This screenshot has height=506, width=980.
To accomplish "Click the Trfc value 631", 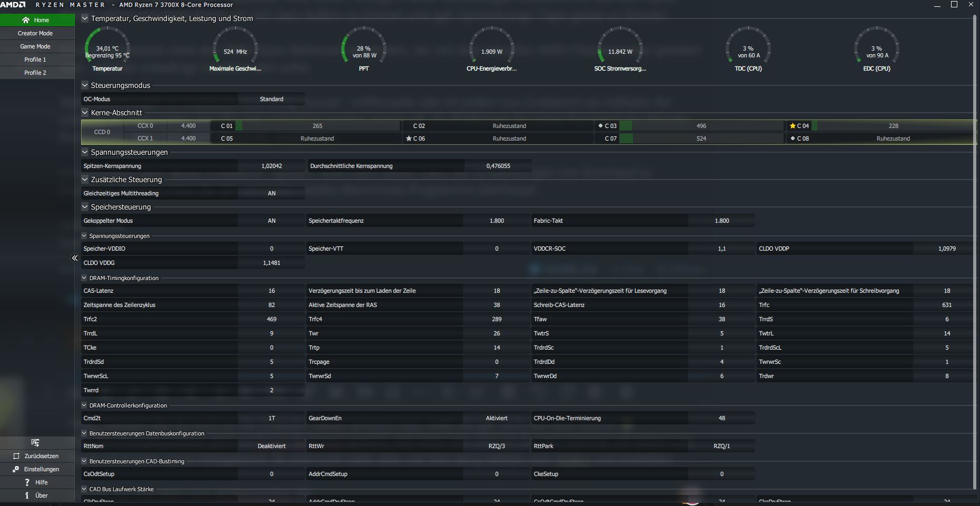I will (947, 305).
